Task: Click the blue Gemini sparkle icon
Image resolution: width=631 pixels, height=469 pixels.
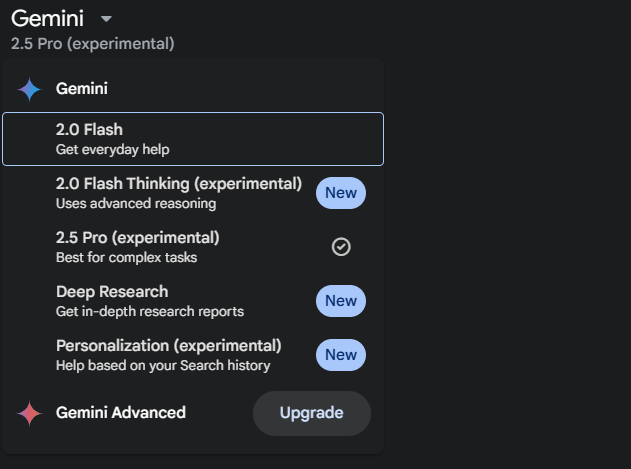Action: tap(29, 89)
